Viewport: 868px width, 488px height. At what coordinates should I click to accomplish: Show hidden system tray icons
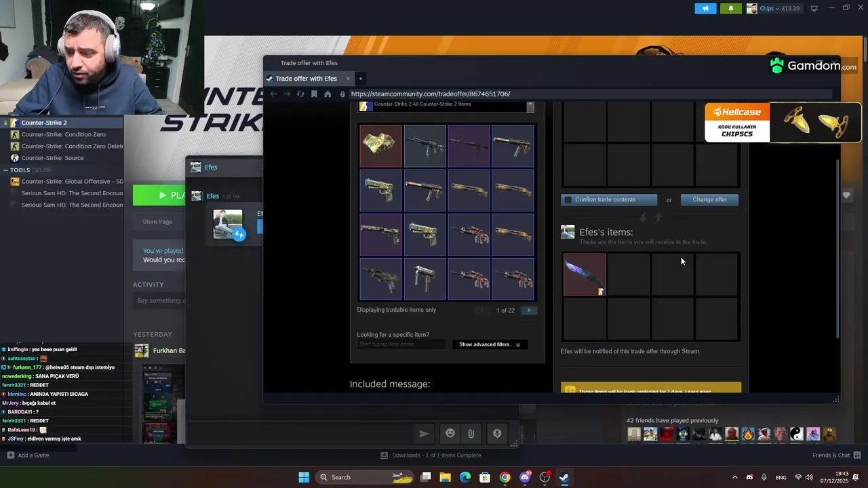(735, 477)
